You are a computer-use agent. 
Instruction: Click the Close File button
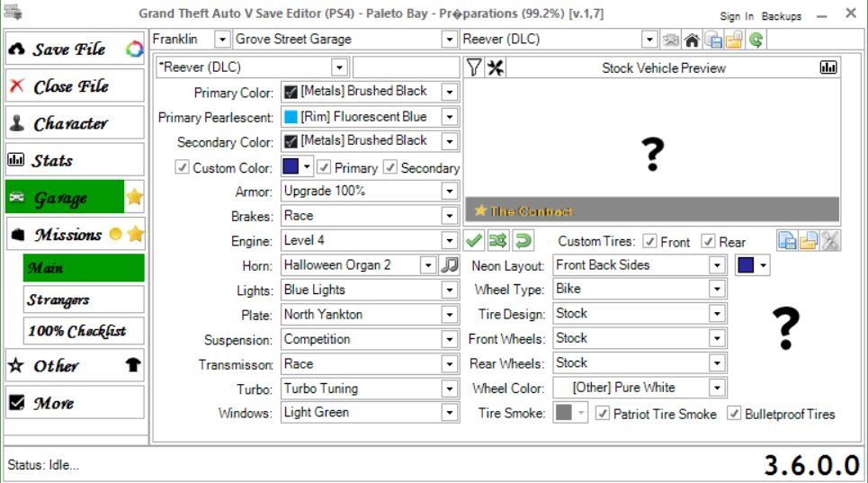pos(75,85)
